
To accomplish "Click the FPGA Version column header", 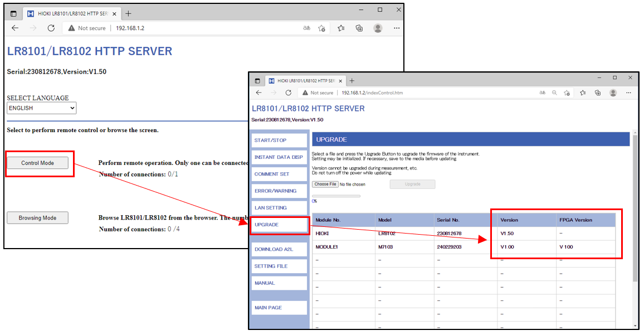I will click(586, 220).
